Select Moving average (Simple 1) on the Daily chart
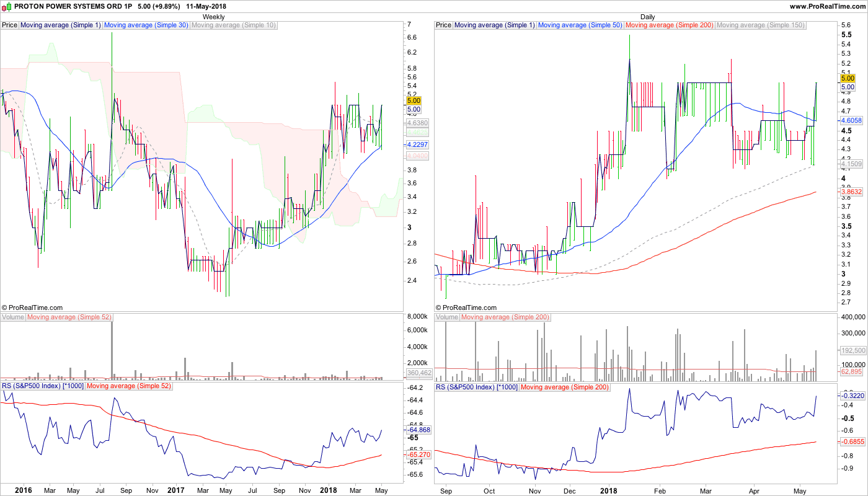 [495, 25]
